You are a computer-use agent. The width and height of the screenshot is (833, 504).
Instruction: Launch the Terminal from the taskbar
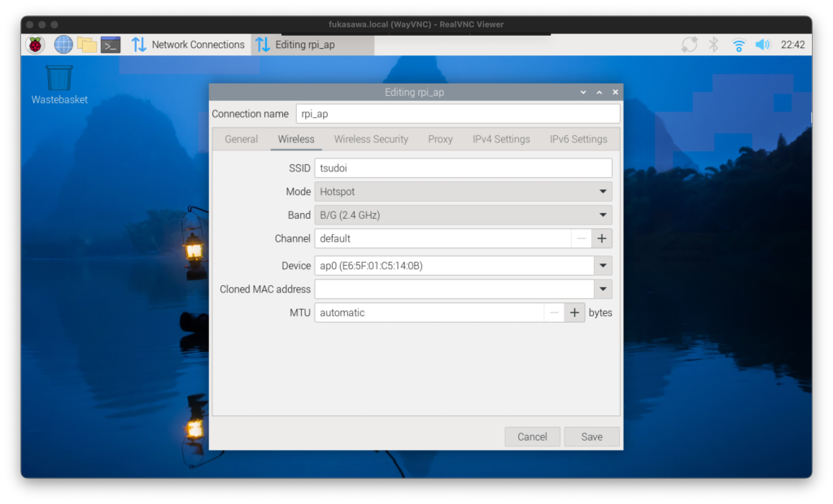click(x=111, y=45)
